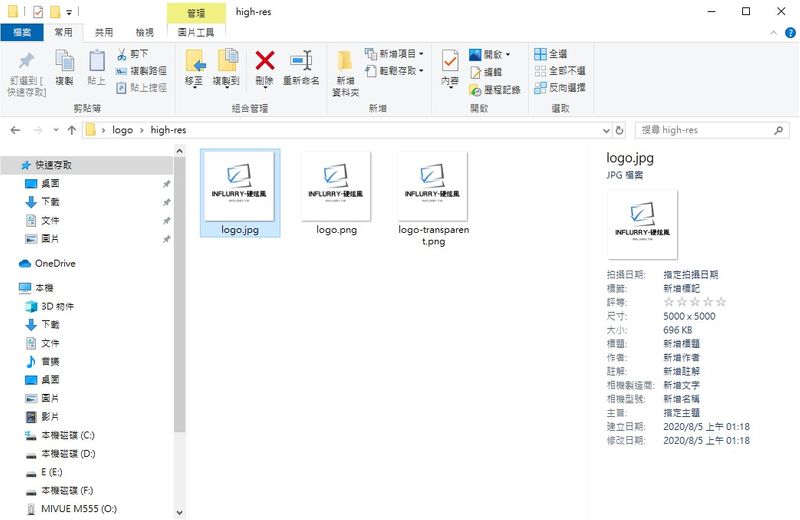
Task: Toggle properties checkmark icon in title bar
Action: 37,11
